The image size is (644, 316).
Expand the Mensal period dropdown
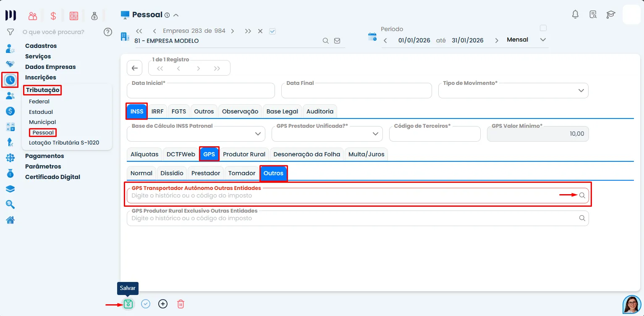pos(543,40)
